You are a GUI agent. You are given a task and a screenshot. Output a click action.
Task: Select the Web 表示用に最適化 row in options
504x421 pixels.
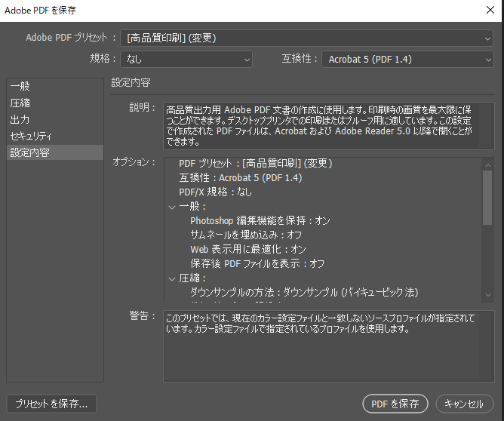click(247, 249)
